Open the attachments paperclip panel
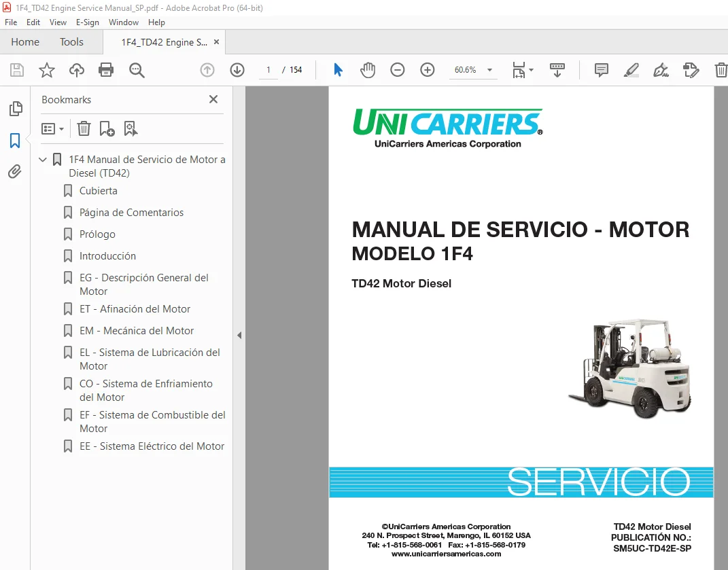 click(15, 172)
